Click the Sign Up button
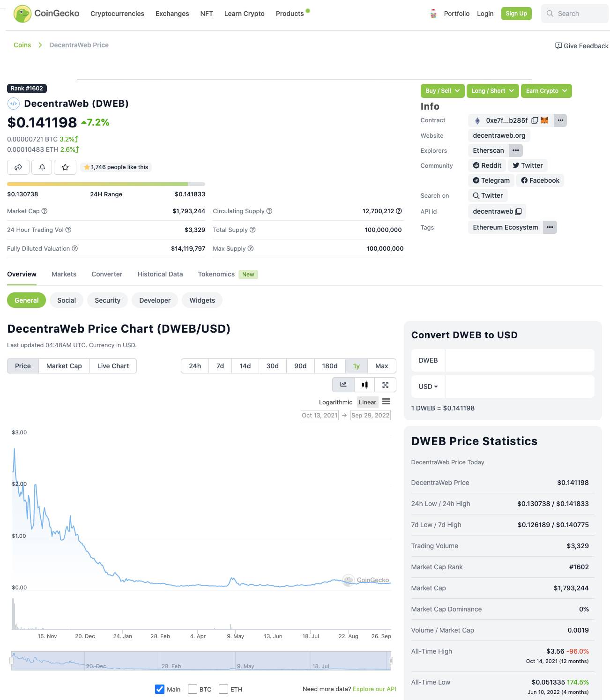 [516, 14]
